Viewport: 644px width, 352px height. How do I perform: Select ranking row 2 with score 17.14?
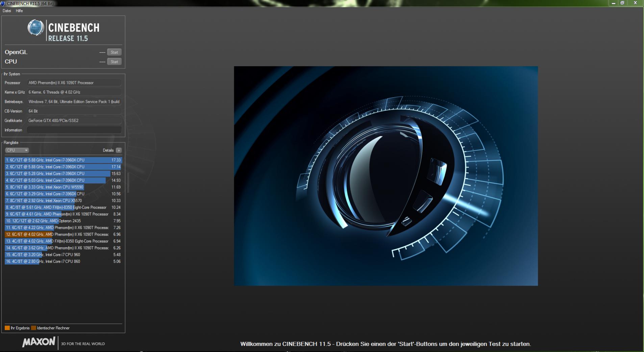tap(63, 167)
